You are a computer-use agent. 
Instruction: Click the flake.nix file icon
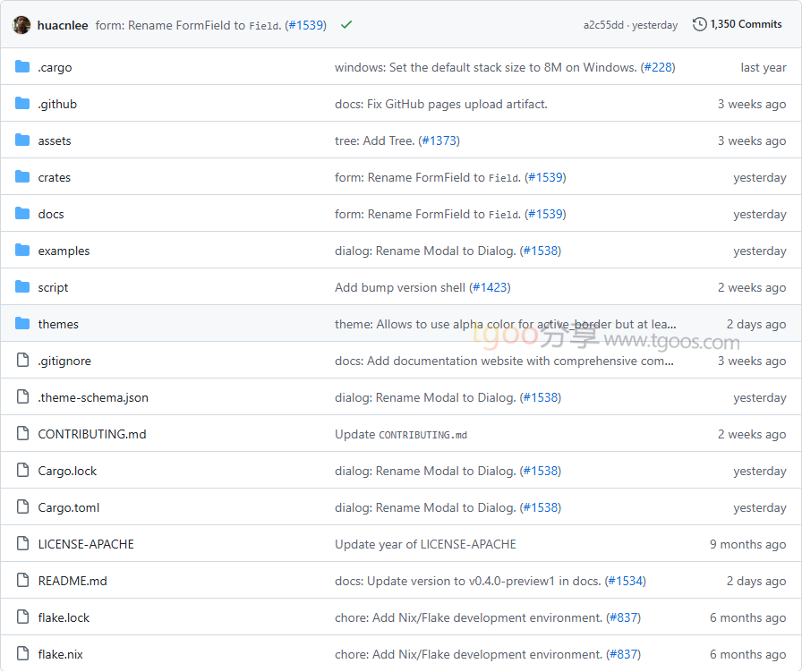22,654
